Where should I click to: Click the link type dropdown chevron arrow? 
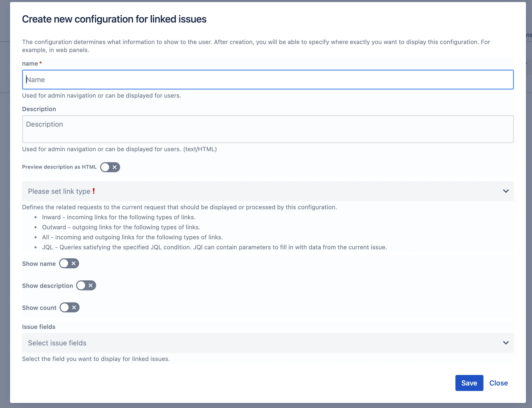click(x=506, y=191)
